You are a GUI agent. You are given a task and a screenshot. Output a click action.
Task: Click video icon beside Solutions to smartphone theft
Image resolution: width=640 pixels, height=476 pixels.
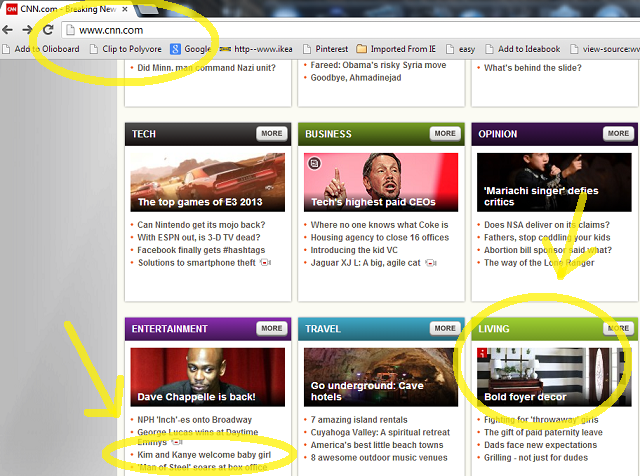coord(266,262)
